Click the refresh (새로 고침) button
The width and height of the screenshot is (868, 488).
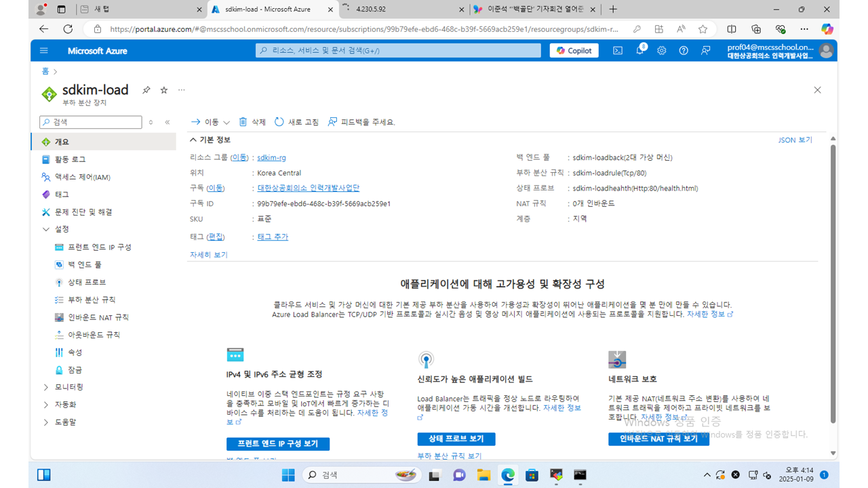(x=296, y=122)
